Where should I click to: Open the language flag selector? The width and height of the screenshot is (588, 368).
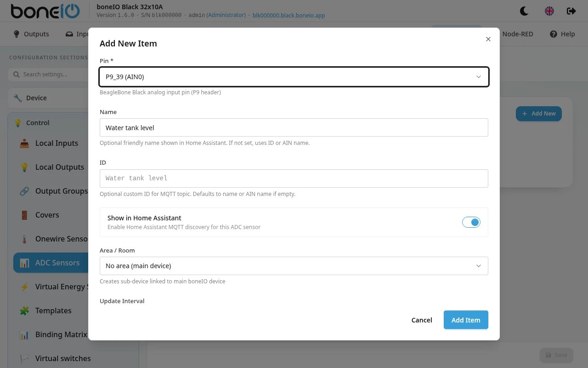[549, 11]
